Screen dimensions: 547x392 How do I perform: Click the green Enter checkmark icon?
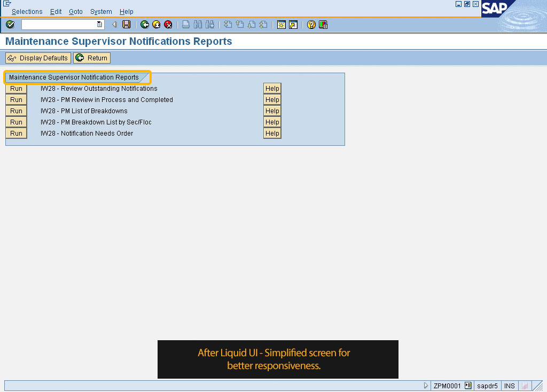(10, 25)
